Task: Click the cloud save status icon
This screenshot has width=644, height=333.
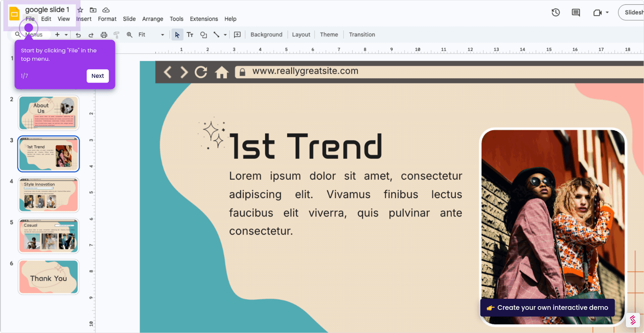Action: coord(106,10)
